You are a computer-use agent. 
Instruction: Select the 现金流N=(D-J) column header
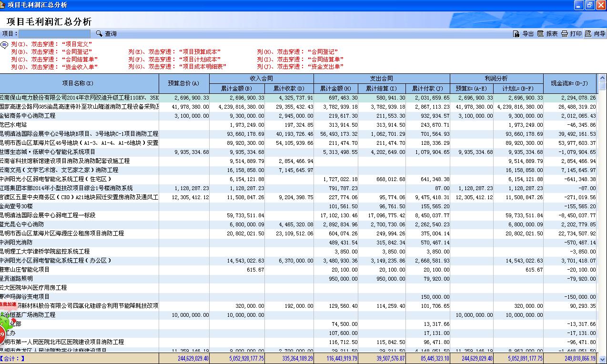pos(569,83)
